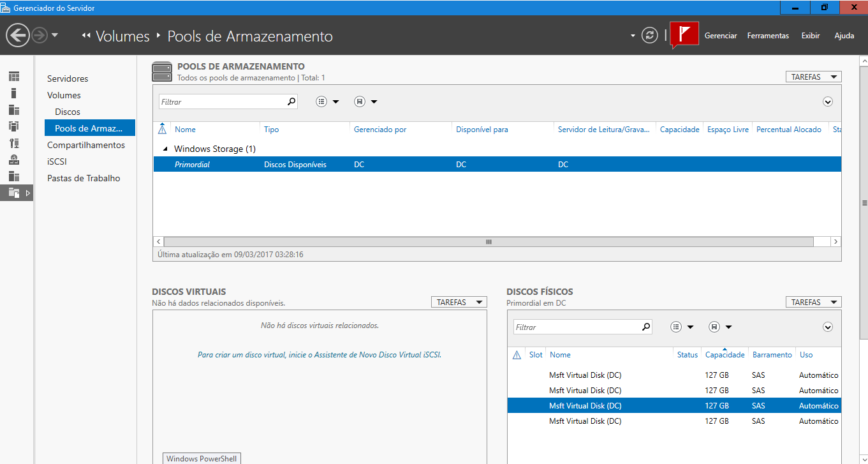The width and height of the screenshot is (868, 464).
Task: Open the red notifications flag
Action: tap(684, 35)
